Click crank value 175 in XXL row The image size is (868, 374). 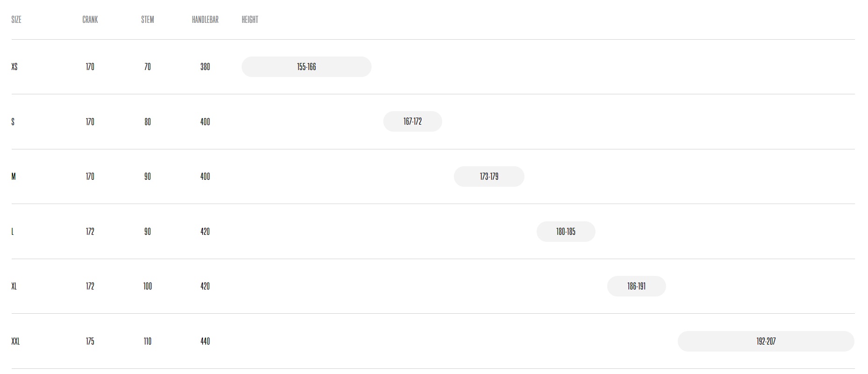(x=90, y=341)
